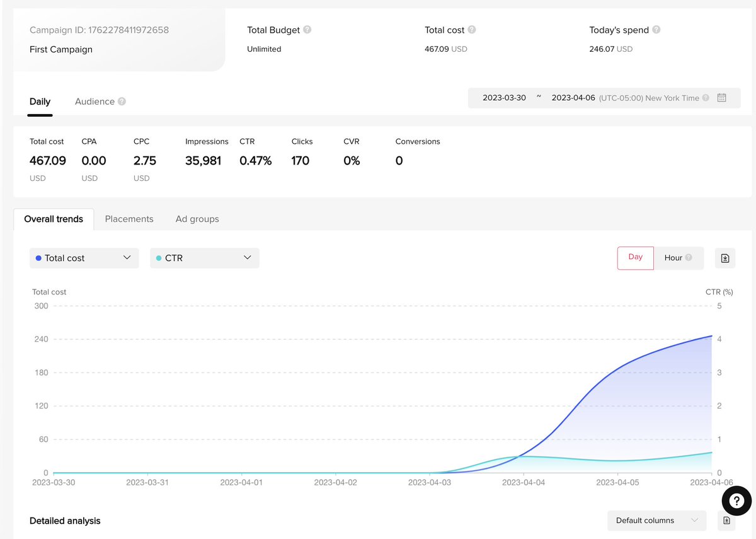756x539 pixels.
Task: Click the 2023-04-03 x-axis label
Action: pos(430,483)
